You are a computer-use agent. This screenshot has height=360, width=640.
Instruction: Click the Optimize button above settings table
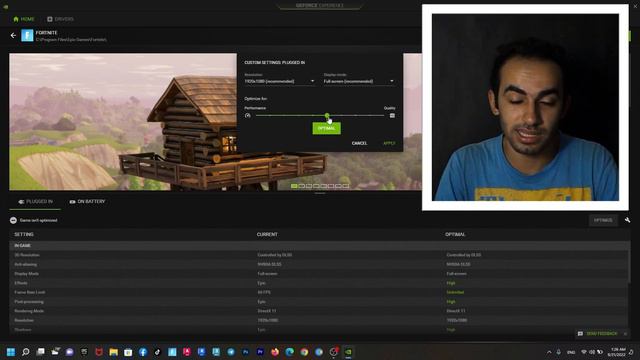[603, 220]
